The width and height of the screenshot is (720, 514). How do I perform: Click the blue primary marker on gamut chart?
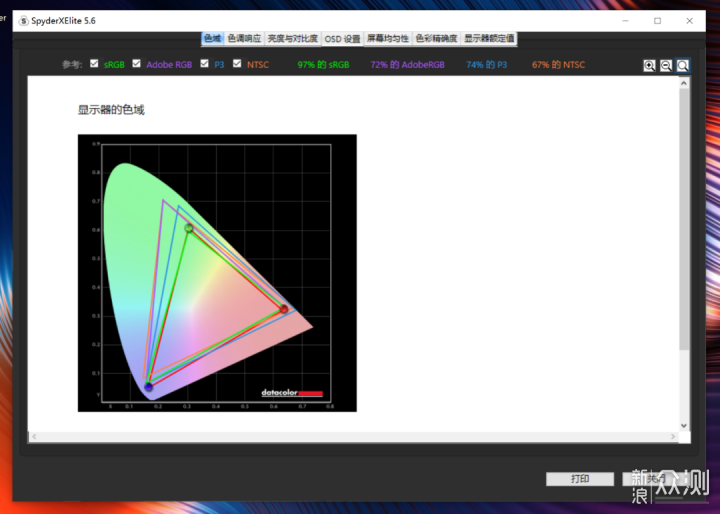pyautogui.click(x=148, y=387)
